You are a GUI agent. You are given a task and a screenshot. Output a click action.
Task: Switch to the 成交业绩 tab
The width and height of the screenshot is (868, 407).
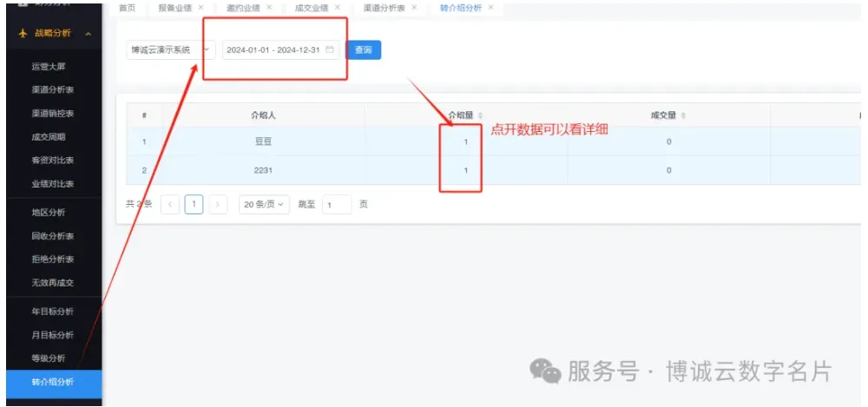310,8
